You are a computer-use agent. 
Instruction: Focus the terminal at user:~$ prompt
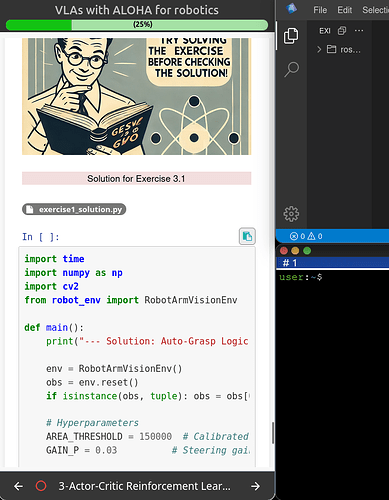pos(301,277)
